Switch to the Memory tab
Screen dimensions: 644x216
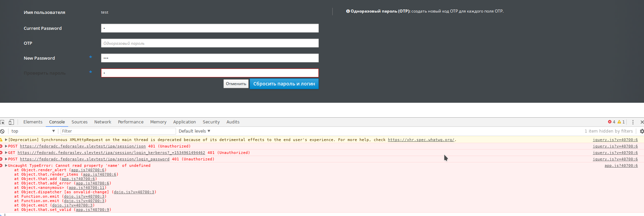(x=158, y=122)
